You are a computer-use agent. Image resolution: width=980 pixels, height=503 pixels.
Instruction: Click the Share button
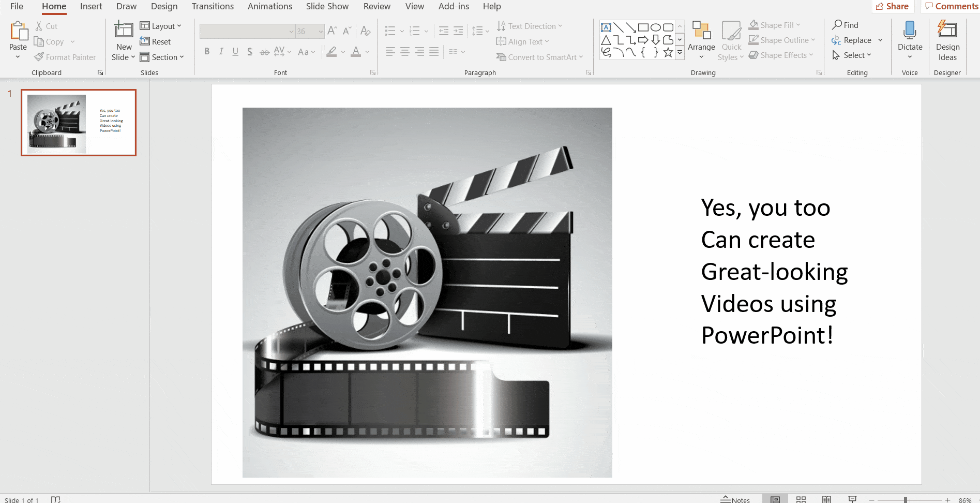pos(892,6)
